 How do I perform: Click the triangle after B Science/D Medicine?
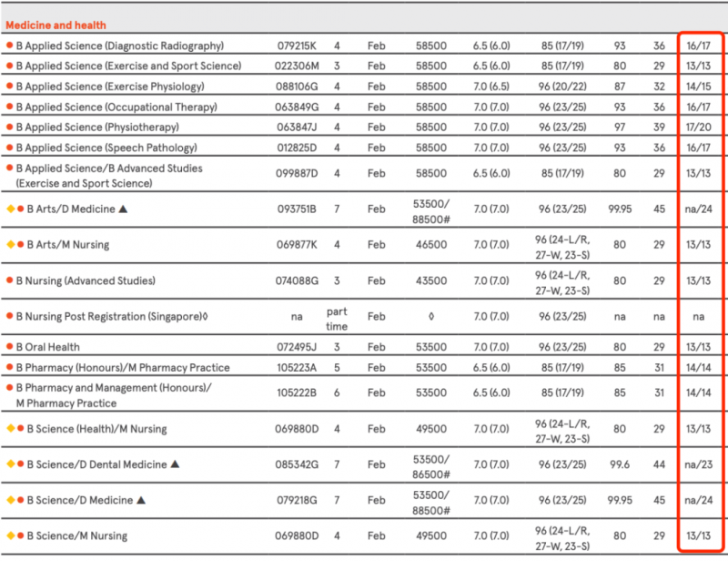pyautogui.click(x=141, y=500)
